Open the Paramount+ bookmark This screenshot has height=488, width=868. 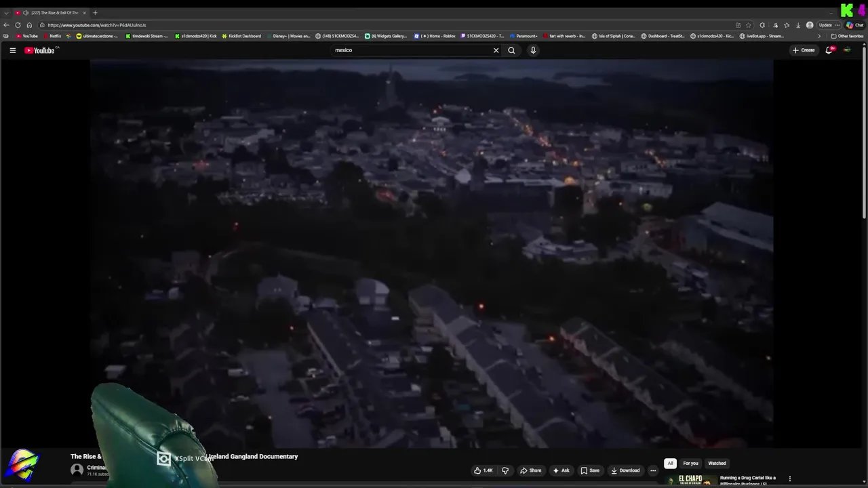coord(523,36)
